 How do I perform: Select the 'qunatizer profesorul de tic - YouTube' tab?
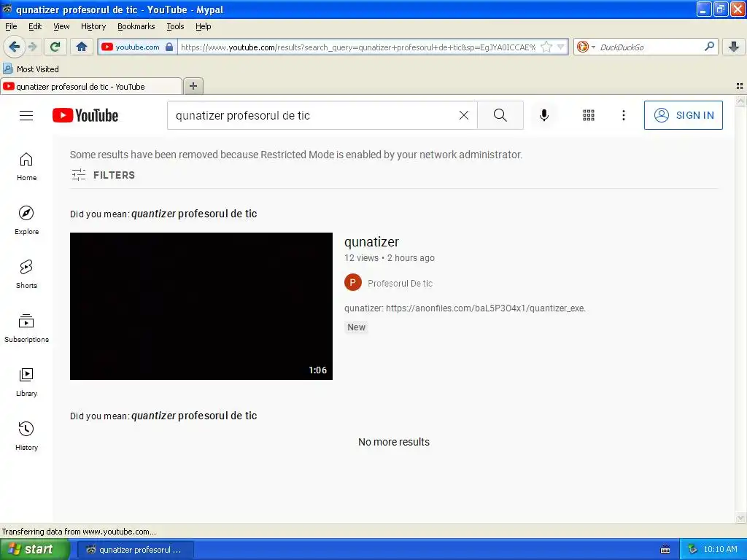tap(91, 86)
